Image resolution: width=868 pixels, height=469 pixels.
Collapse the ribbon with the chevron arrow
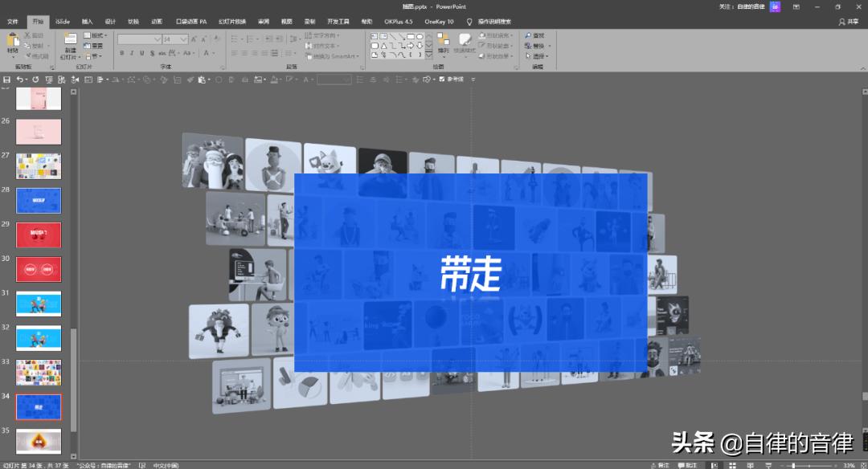(862, 67)
